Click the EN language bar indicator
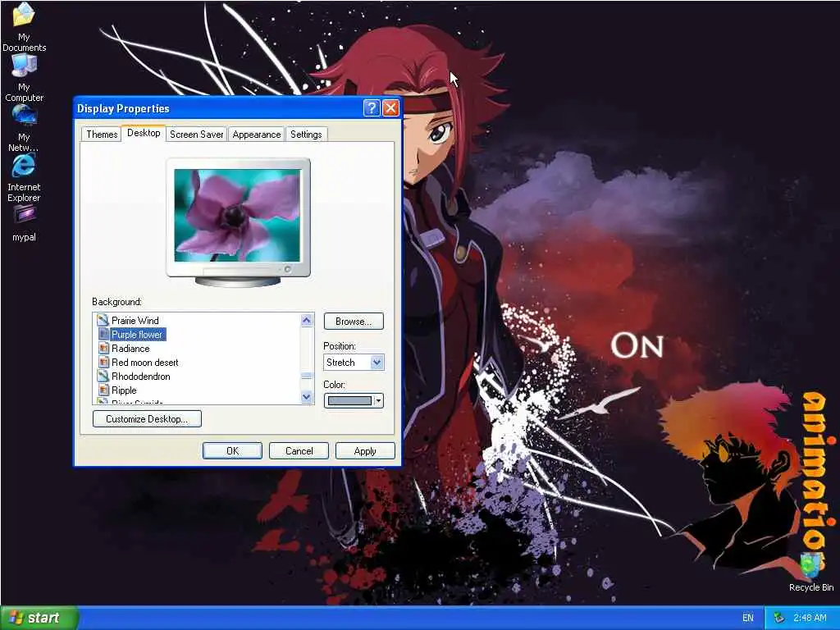 pyautogui.click(x=748, y=618)
